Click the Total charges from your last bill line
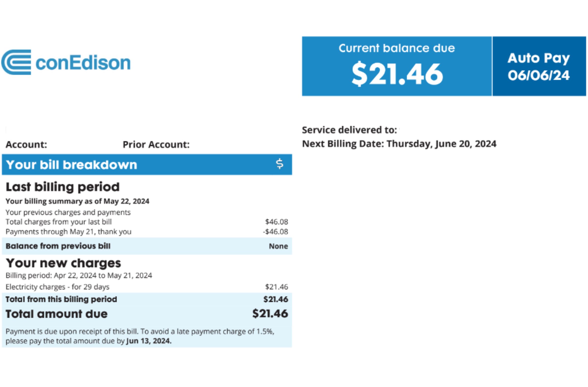 pyautogui.click(x=59, y=222)
